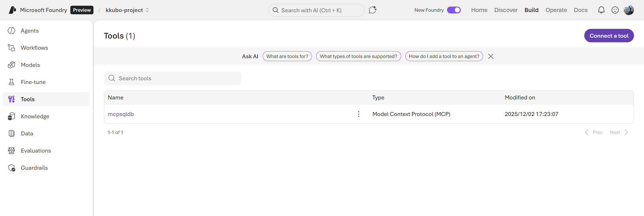Click the Tools wrench icon
Image resolution: width=644 pixels, height=216 pixels.
(11, 99)
